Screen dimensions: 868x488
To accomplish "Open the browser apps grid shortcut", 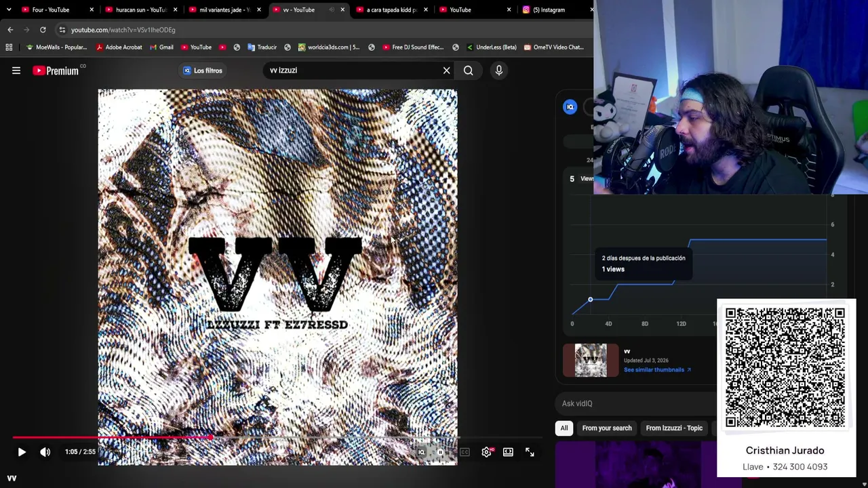I will [x=9, y=47].
